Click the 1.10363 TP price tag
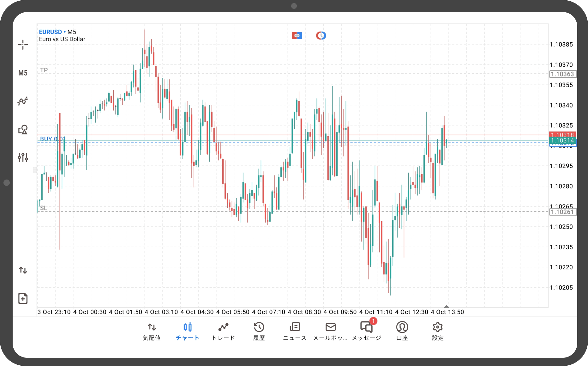This screenshot has width=588, height=366. pyautogui.click(x=562, y=74)
